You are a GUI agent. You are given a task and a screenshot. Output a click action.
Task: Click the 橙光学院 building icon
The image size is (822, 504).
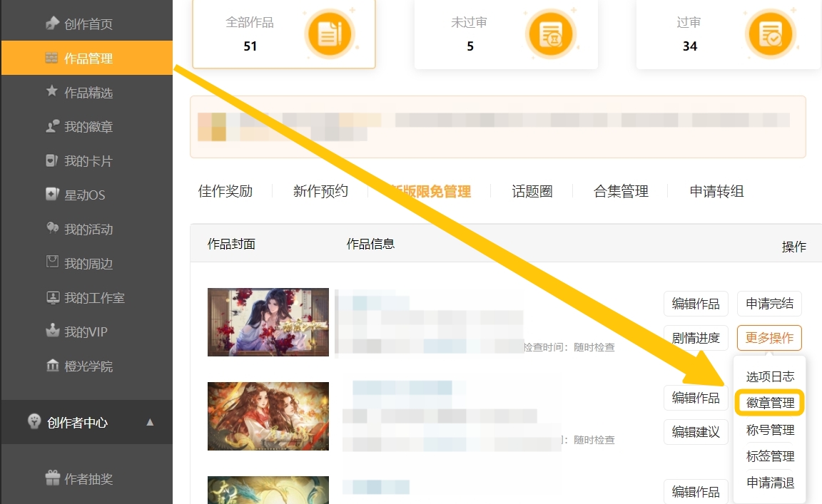(x=52, y=366)
